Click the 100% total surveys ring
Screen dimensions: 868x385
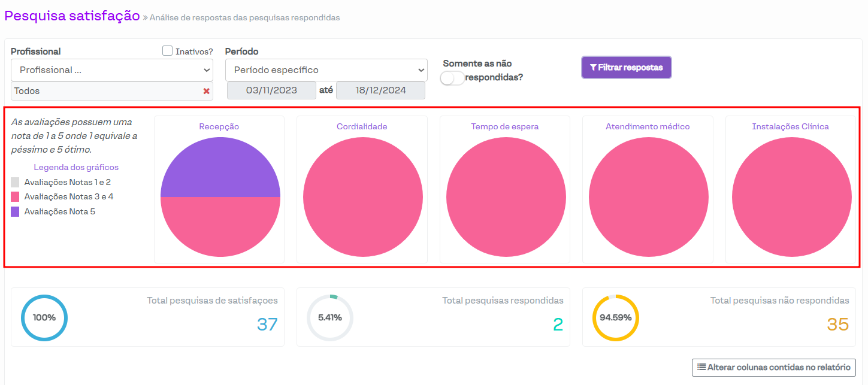[x=44, y=318]
